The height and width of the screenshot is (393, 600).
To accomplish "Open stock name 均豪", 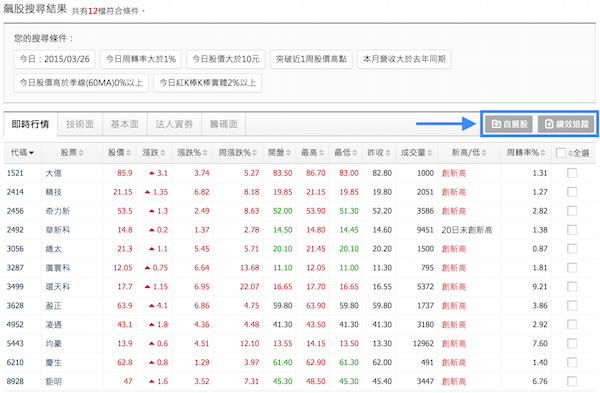I will [x=54, y=343].
